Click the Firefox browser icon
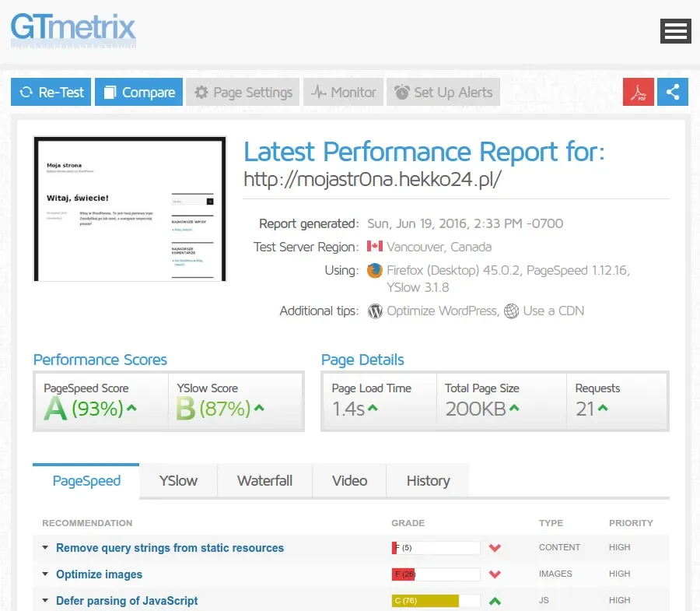The width and height of the screenshot is (700, 611). pos(375,270)
